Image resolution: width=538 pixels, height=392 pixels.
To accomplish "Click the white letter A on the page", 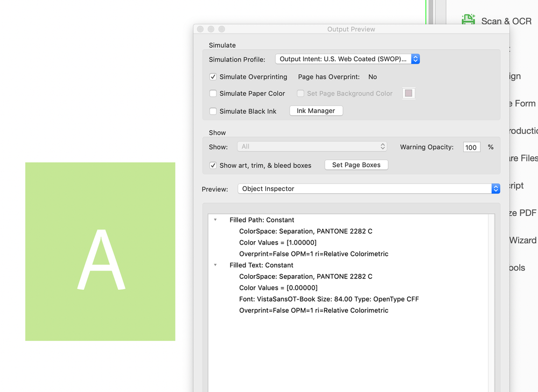I will click(101, 260).
